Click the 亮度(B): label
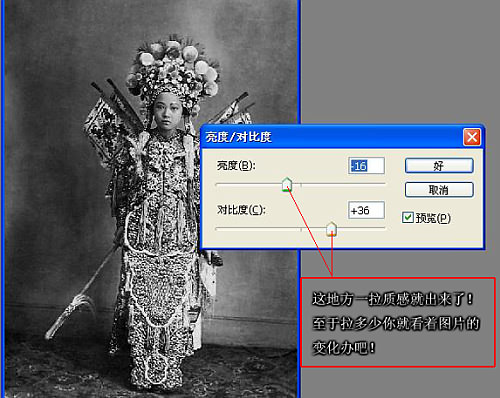 (236, 166)
